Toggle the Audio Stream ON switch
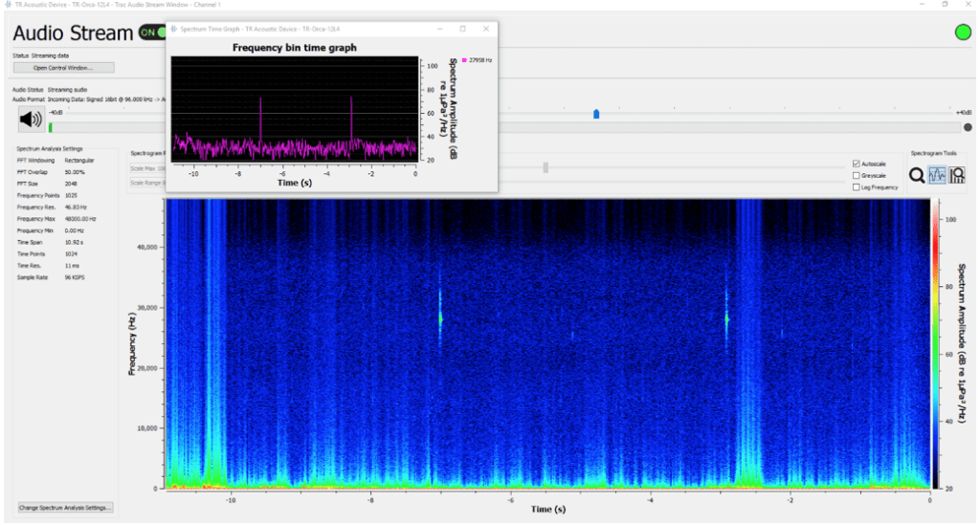 tap(151, 33)
